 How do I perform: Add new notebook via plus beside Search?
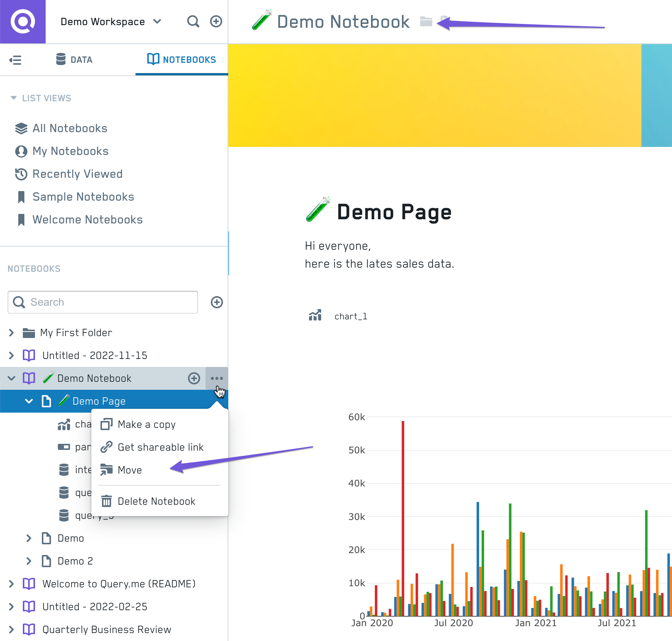coord(217,302)
